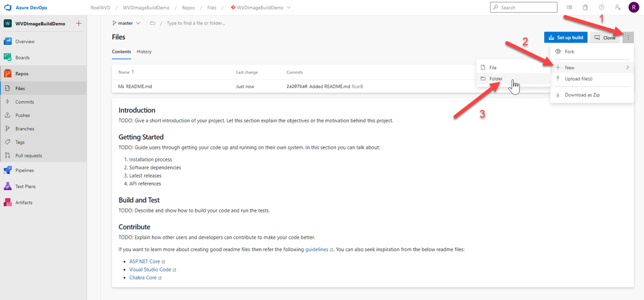Click the More actions three-dot button
This screenshot has width=644, height=300.
[629, 37]
